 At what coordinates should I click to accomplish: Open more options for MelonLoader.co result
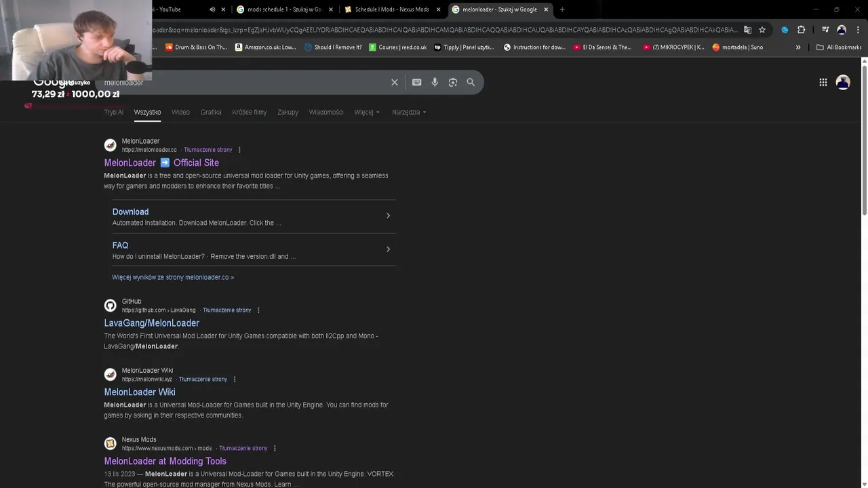pos(239,150)
